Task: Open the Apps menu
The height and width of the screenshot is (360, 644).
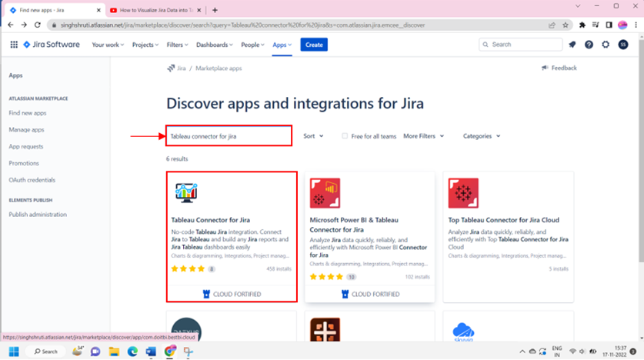Action: 282,45
